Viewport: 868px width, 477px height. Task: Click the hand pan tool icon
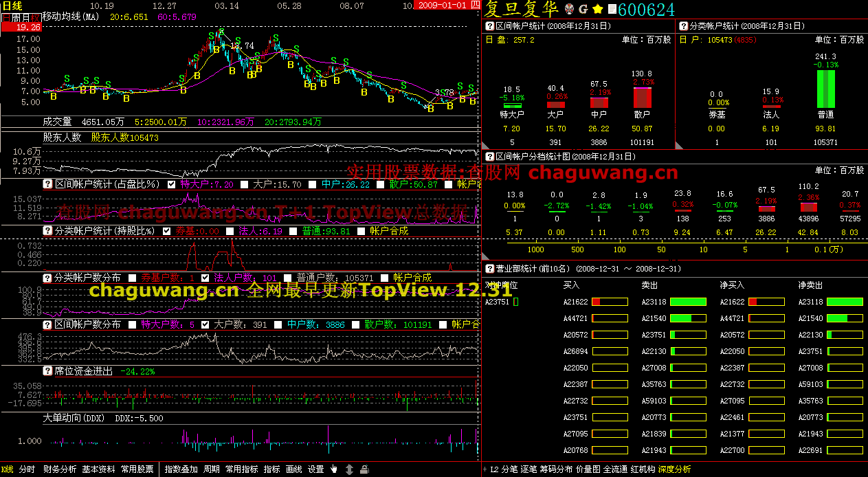[x=334, y=469]
